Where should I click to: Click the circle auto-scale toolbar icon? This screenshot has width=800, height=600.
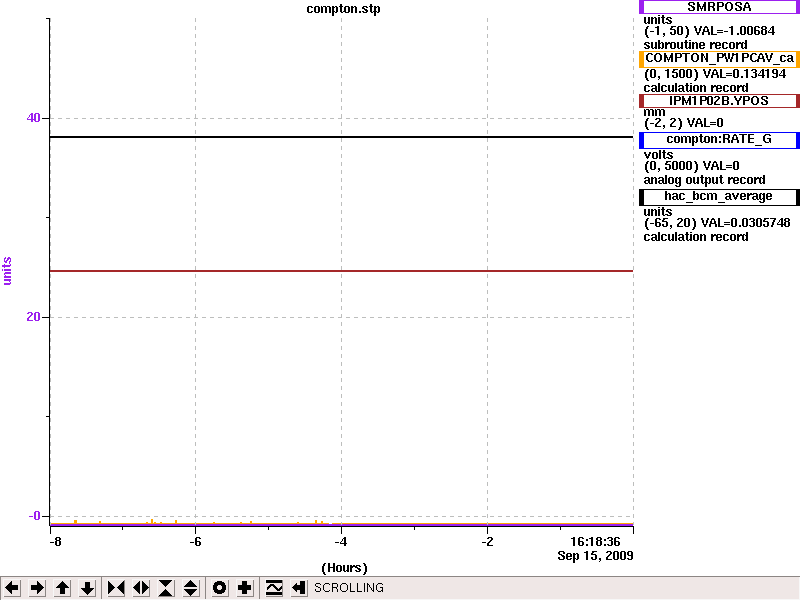pyautogui.click(x=219, y=588)
